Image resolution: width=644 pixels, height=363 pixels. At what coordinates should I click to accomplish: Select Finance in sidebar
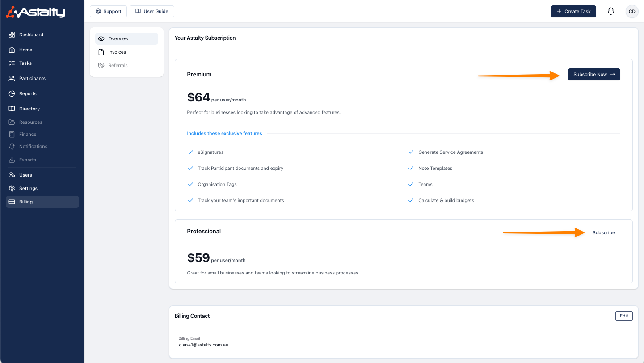click(42, 134)
